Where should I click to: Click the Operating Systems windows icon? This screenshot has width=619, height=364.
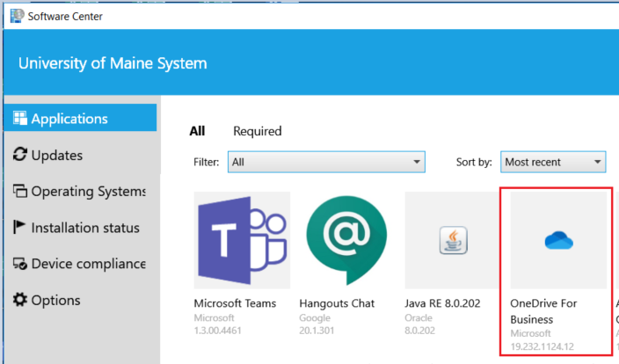pos(19,191)
